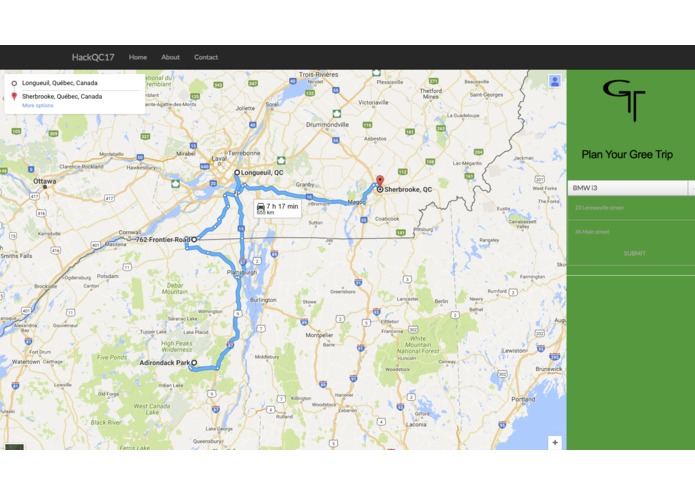Click the Portland label on map
695x494 pixels.
click(523, 399)
